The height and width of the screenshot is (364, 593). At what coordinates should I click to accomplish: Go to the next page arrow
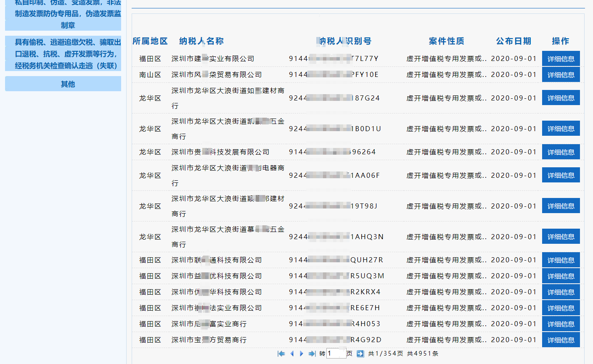pyautogui.click(x=302, y=353)
